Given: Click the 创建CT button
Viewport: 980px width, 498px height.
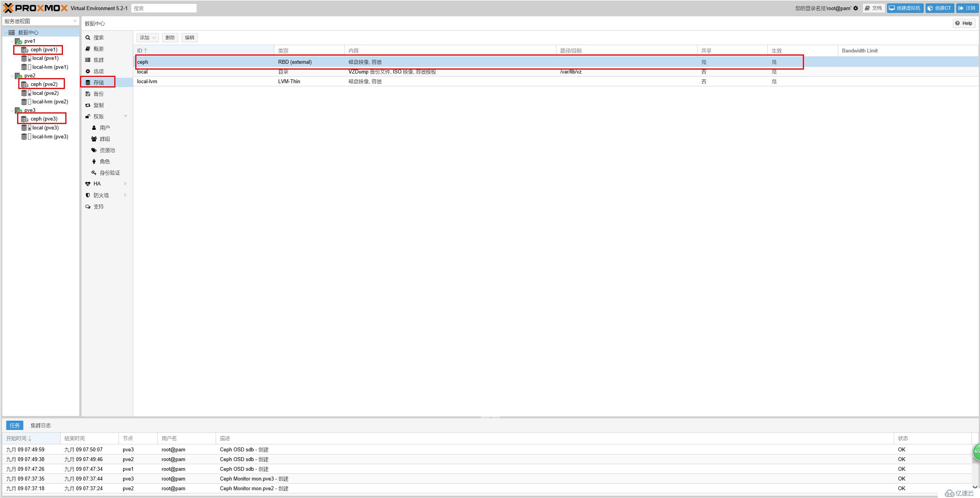Looking at the screenshot, I should click(940, 8).
